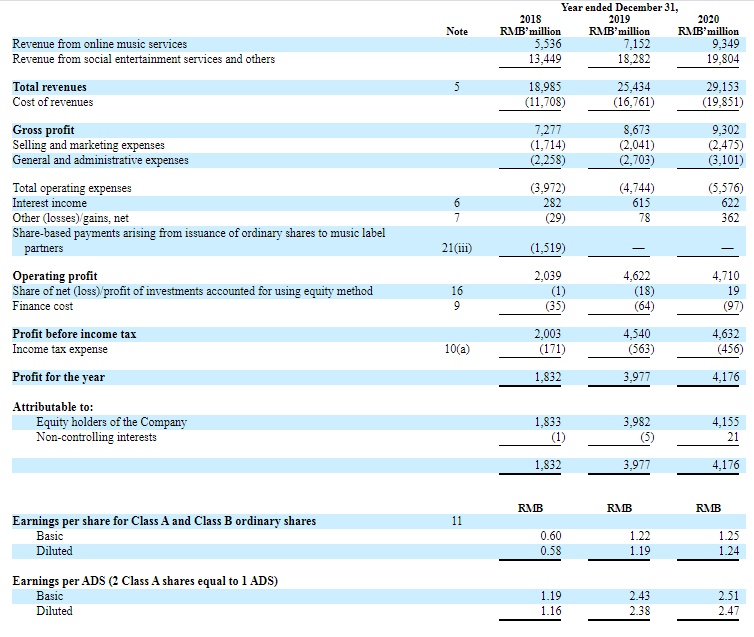The image size is (754, 637).
Task: Select the 'Finance cost' row label
Action: (x=43, y=306)
